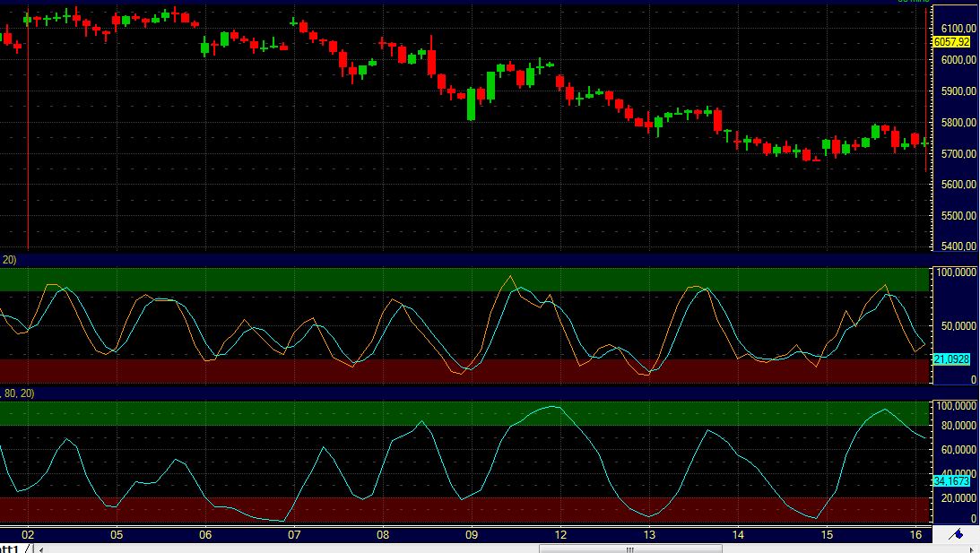Click the '80, 20)' lower indicator panel title
The image size is (980, 553).
click(x=18, y=393)
